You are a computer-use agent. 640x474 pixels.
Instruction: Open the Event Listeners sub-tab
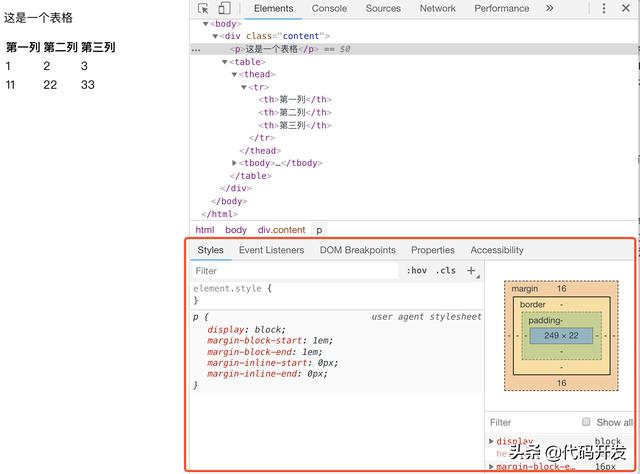coord(271,250)
